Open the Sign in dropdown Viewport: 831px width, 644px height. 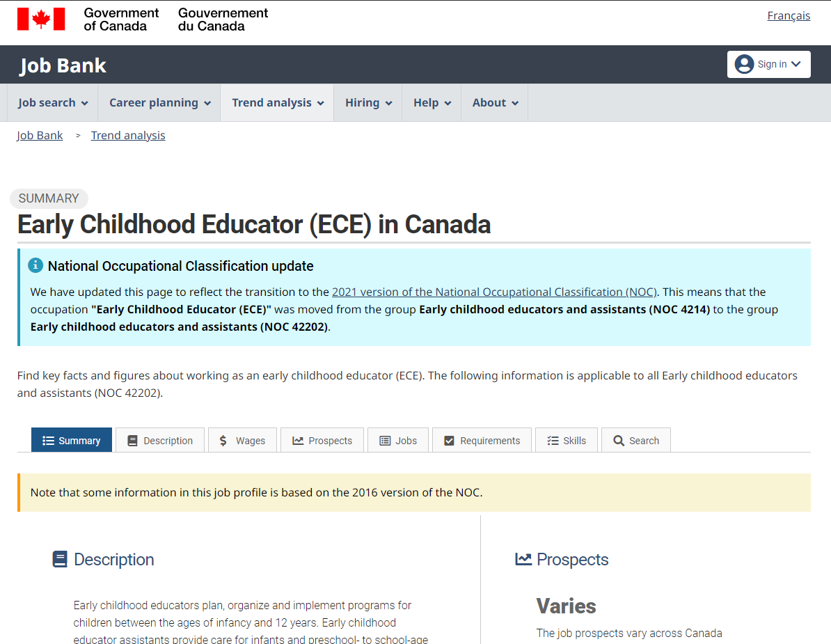click(x=768, y=64)
